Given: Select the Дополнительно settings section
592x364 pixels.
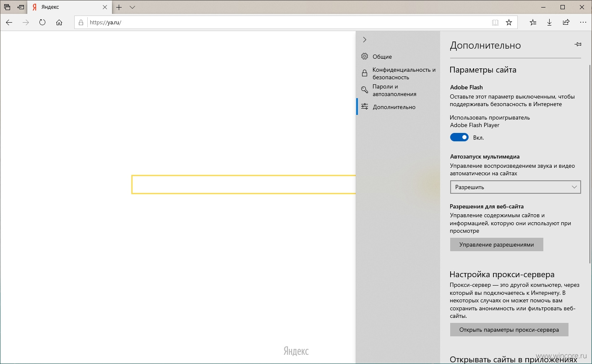Looking at the screenshot, I should (x=398, y=107).
